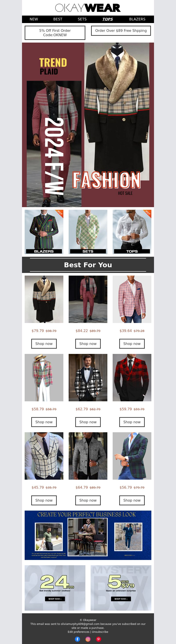
Task: Shop now for the $79.79 fur collar coat
Action: (44, 343)
